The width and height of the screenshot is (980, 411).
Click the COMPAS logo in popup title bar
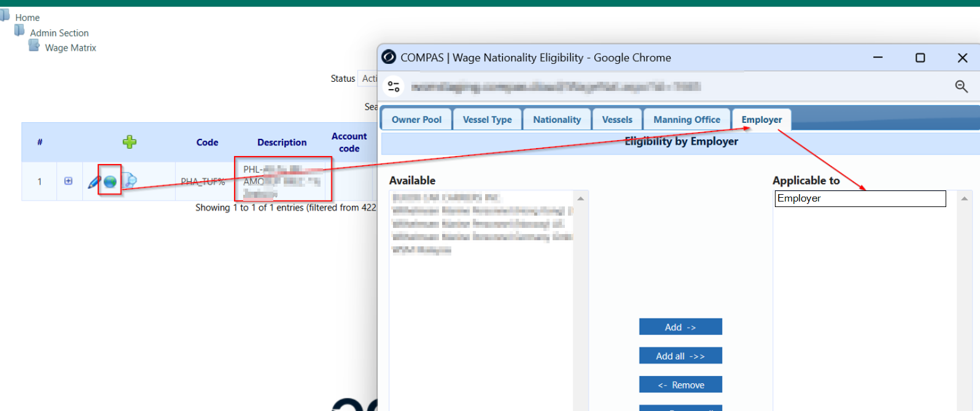click(x=389, y=57)
